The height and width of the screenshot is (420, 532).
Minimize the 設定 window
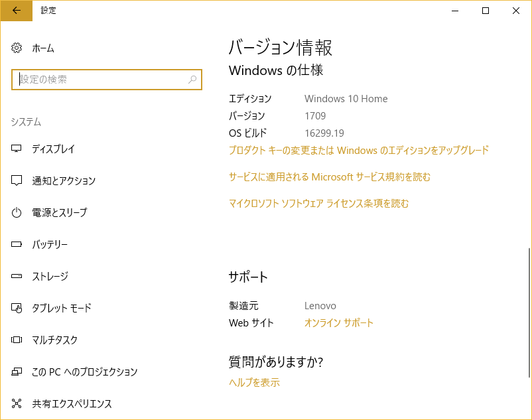pos(455,11)
